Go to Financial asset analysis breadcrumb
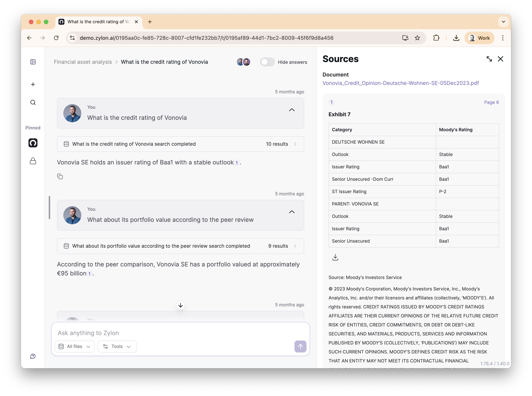Viewport: 532px width, 396px height. pyautogui.click(x=83, y=62)
